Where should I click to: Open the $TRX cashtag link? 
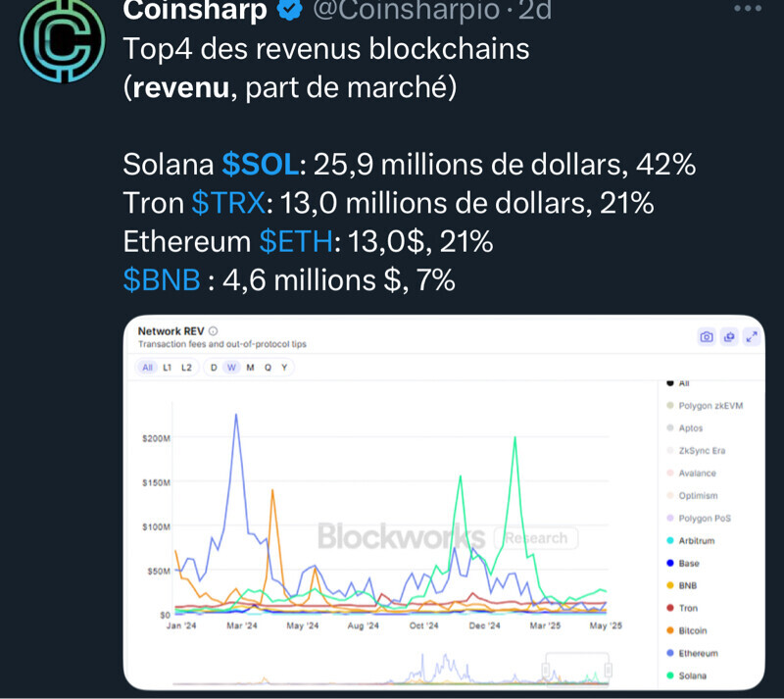(228, 203)
